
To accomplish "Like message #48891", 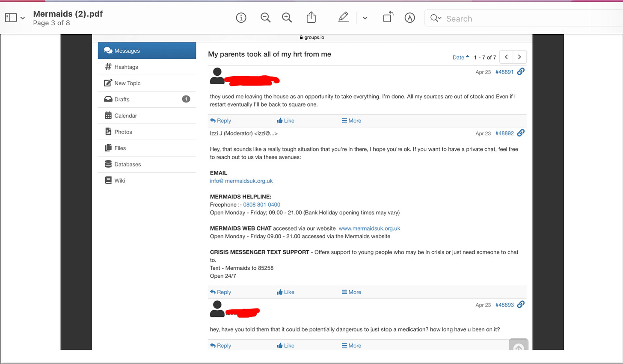I will click(285, 121).
